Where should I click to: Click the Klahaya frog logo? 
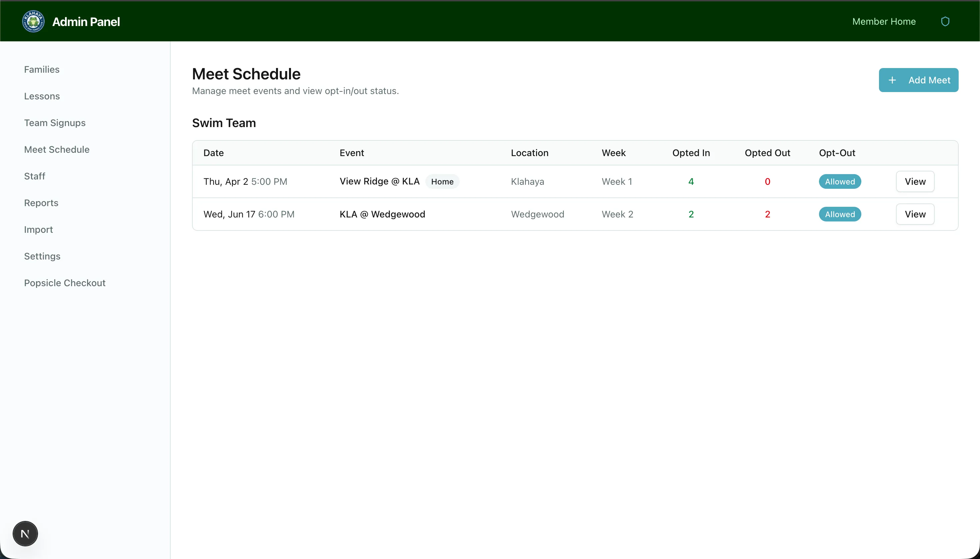tap(33, 21)
